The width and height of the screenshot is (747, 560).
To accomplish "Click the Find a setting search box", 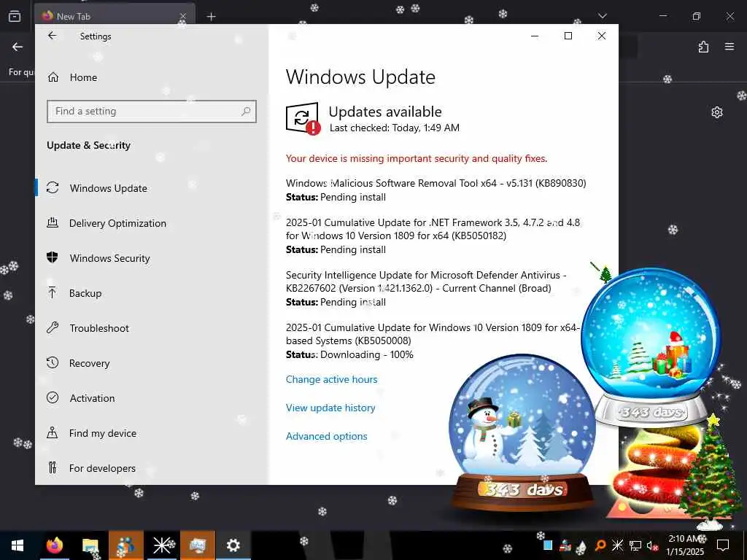I will point(152,112).
